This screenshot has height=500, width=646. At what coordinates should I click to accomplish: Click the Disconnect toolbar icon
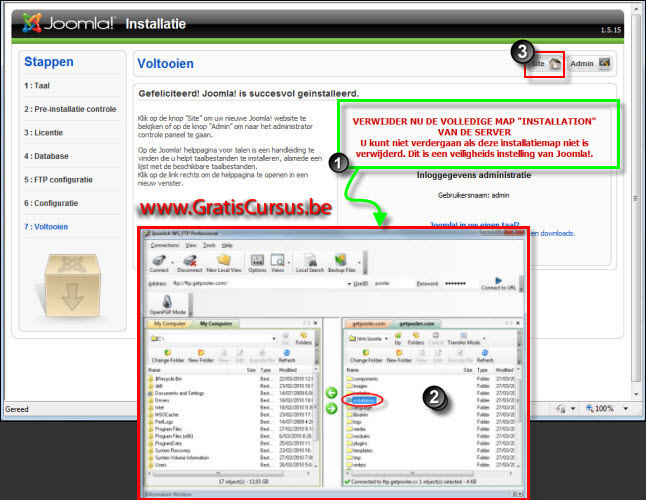click(190, 263)
